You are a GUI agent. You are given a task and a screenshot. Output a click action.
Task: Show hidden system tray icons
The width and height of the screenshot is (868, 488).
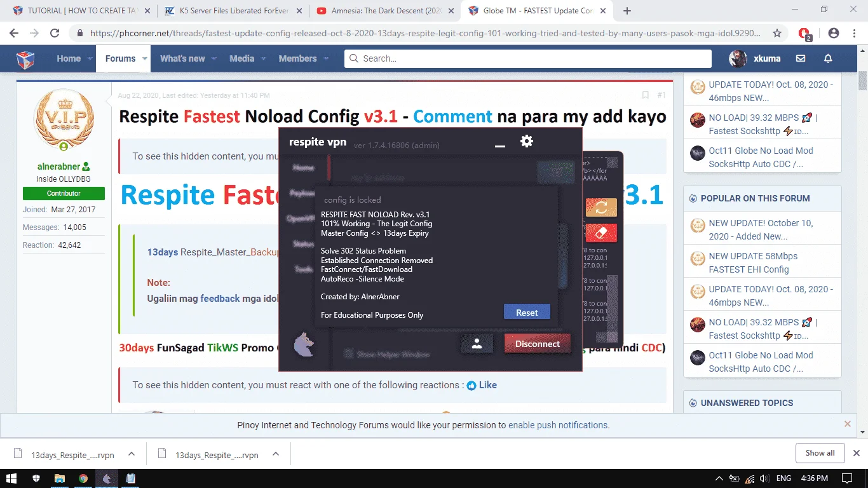click(719, 478)
